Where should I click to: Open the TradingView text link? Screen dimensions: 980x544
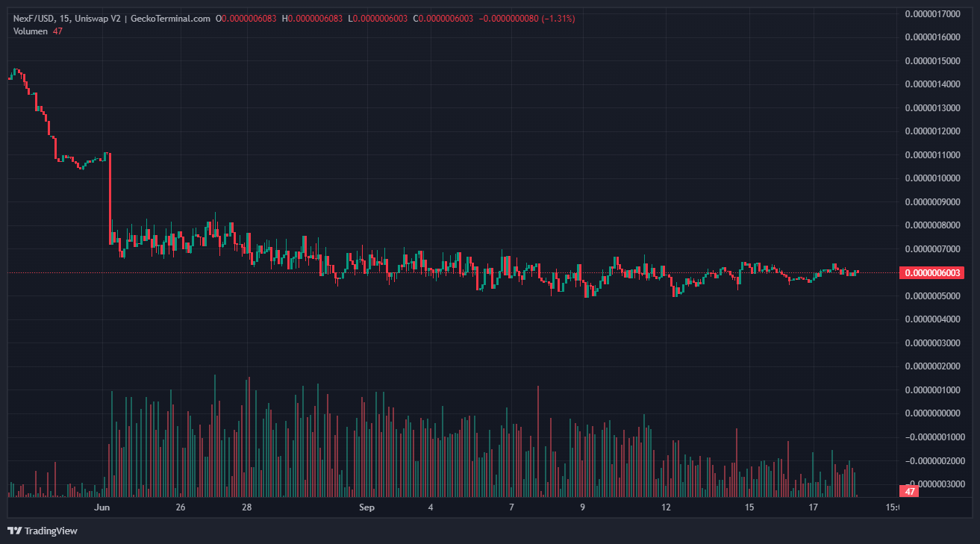pyautogui.click(x=51, y=531)
